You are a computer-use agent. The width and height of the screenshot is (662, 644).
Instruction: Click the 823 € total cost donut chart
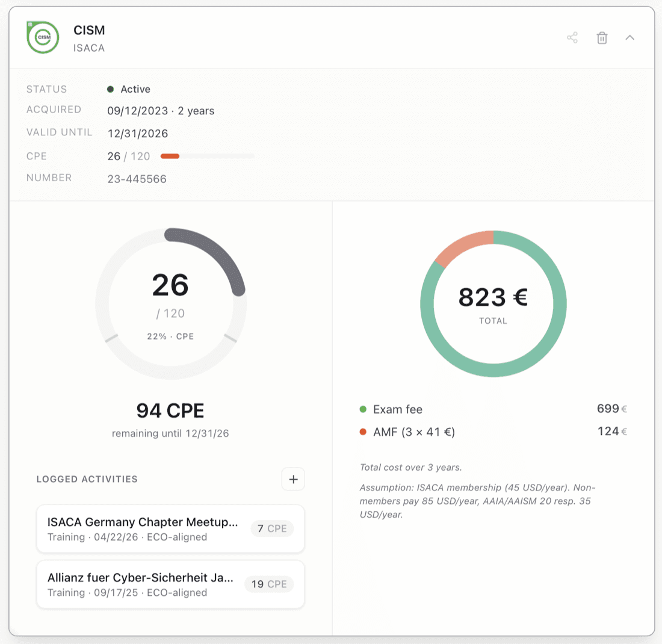(493, 303)
